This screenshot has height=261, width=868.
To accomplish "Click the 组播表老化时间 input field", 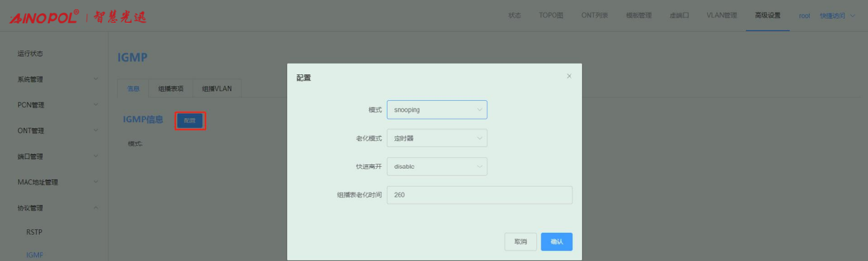I will (x=479, y=195).
